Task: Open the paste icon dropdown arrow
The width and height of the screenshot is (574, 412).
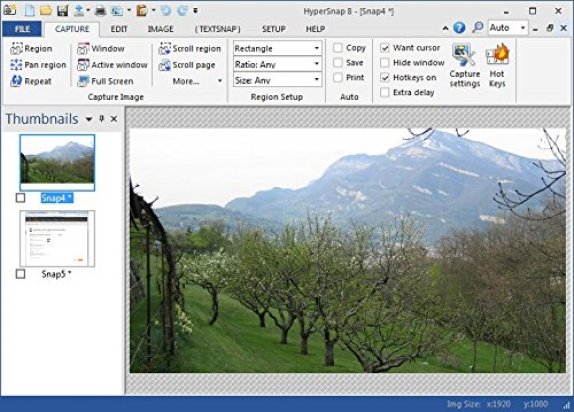Action: click(x=153, y=10)
